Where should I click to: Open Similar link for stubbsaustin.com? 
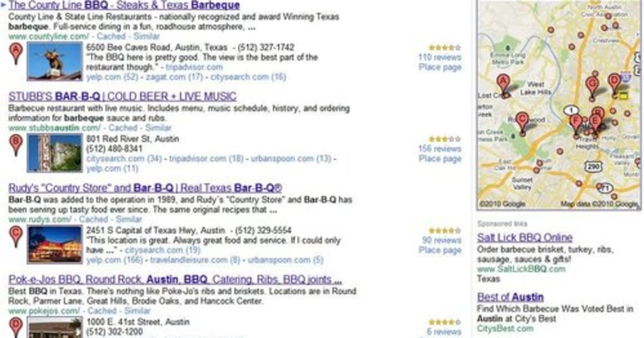tap(158, 128)
